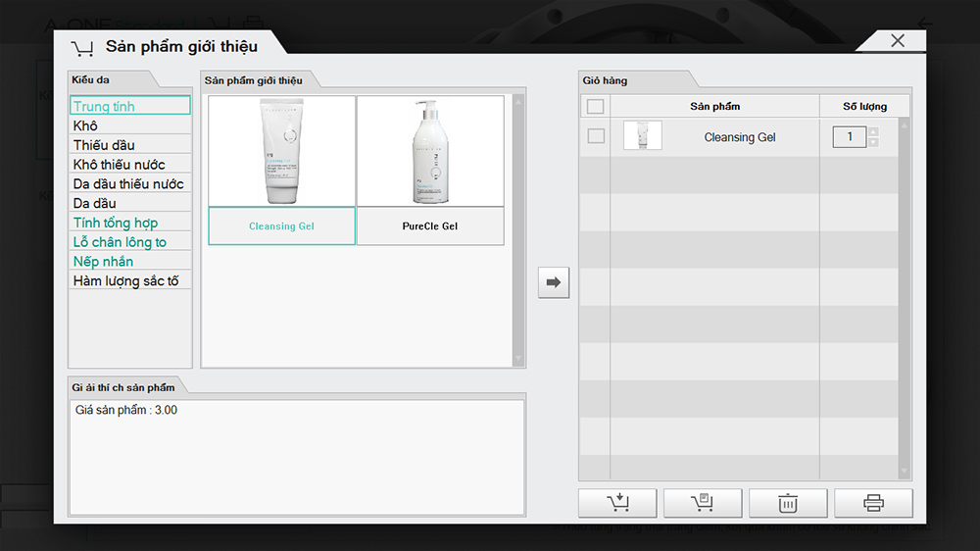The image size is (980, 551).
Task: Select Hàm lượng sắc tố option
Action: [x=125, y=280]
